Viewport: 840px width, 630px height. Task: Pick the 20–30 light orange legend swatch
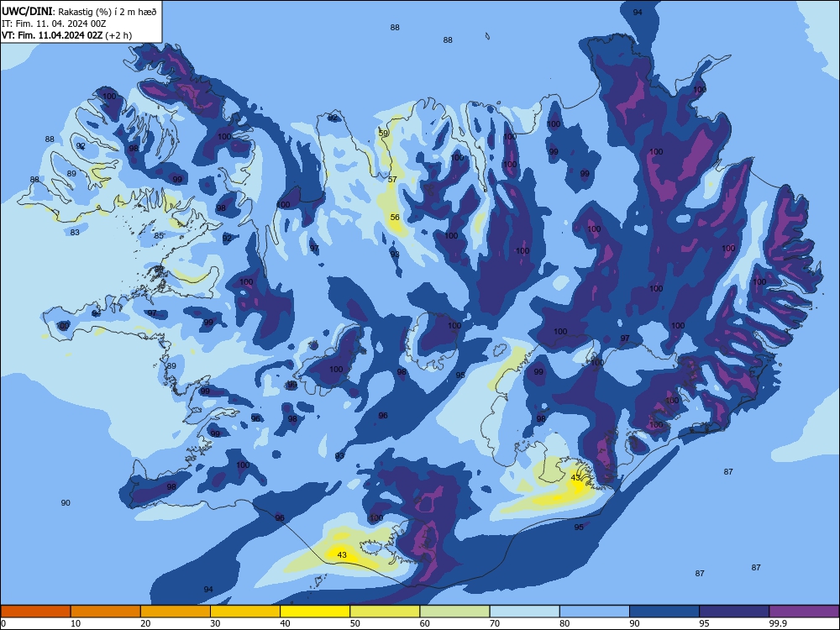click(176, 612)
